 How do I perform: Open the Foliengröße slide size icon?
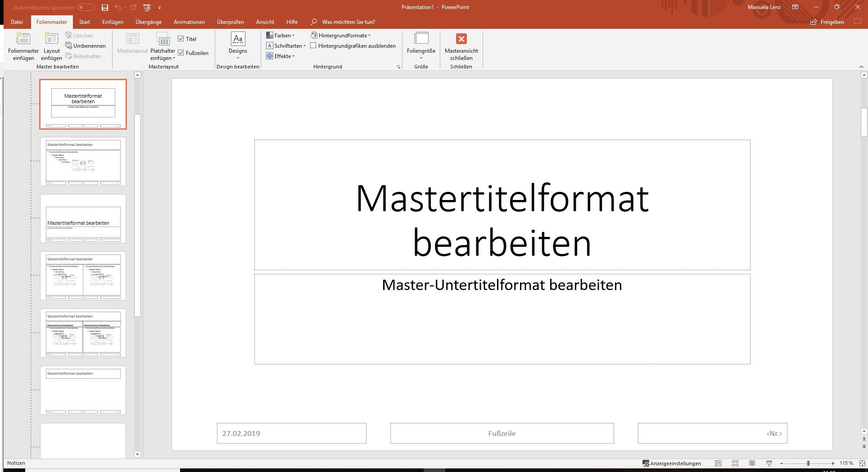coord(421,39)
